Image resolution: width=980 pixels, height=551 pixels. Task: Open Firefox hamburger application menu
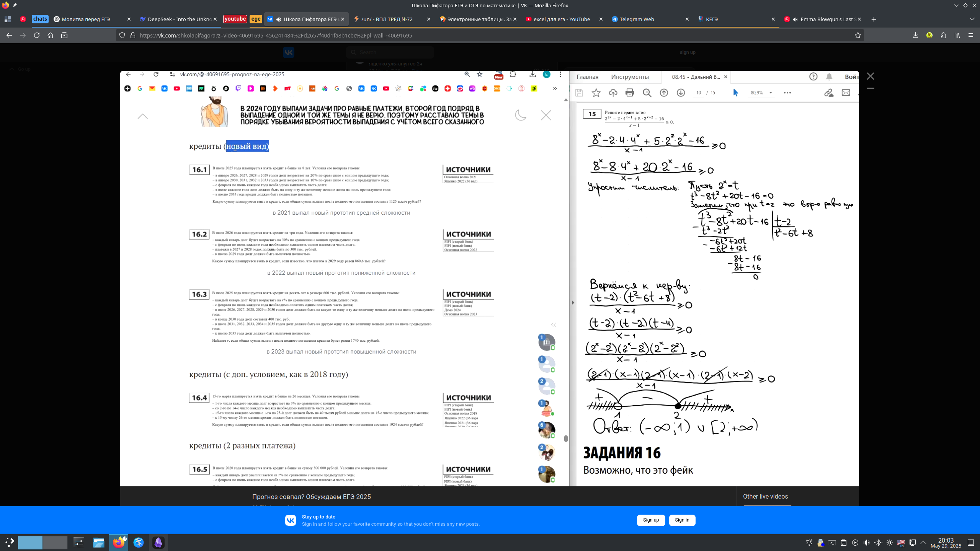click(970, 35)
